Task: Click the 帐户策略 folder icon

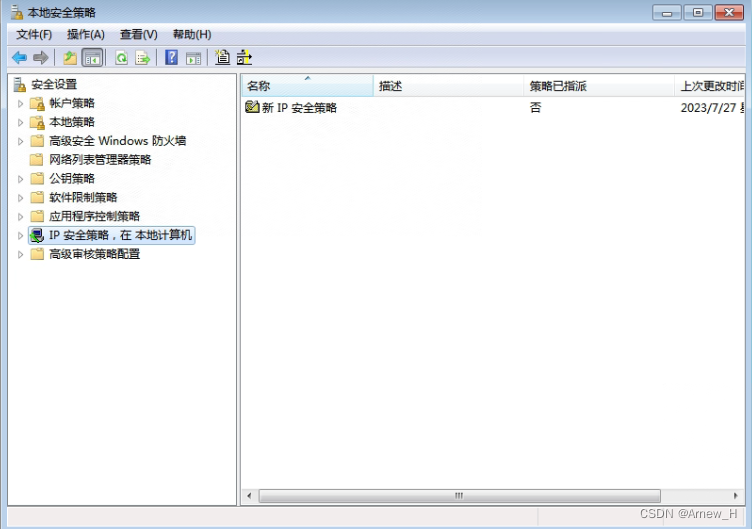Action: point(37,103)
